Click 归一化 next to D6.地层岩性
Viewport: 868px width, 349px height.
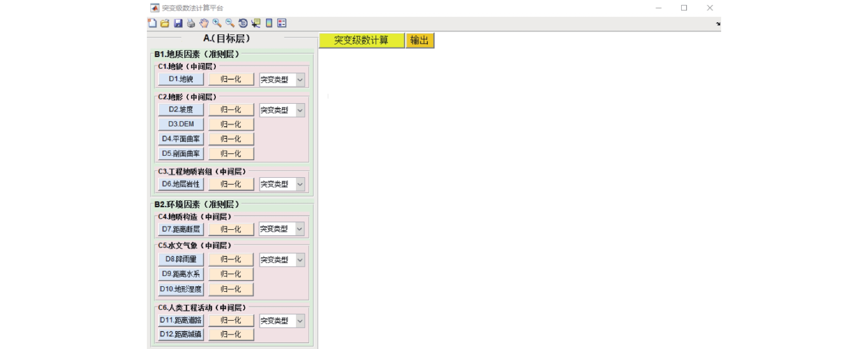click(231, 184)
